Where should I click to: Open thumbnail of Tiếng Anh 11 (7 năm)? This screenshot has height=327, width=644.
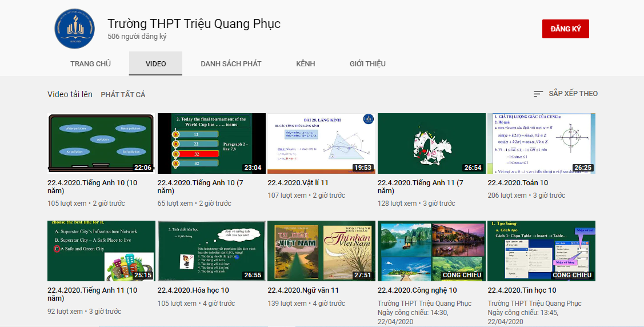point(431,143)
